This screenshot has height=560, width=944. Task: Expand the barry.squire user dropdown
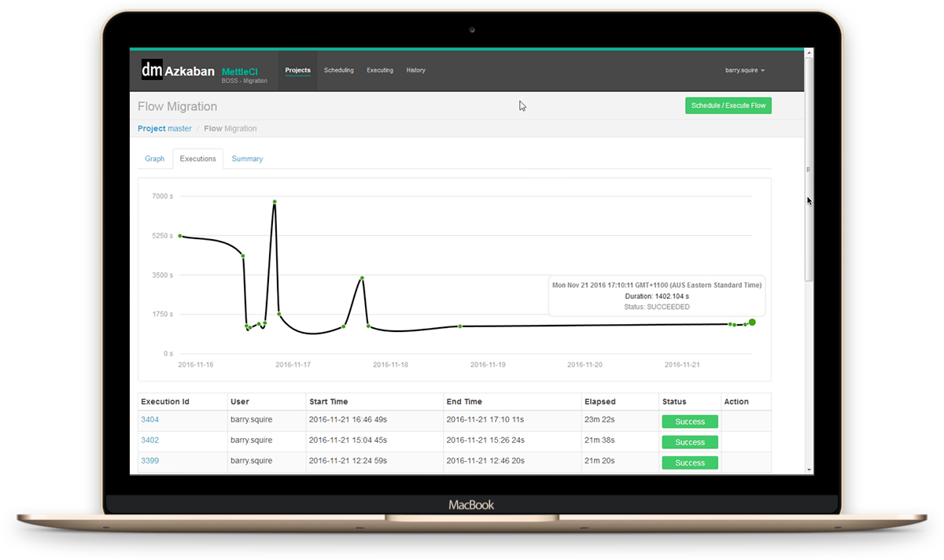[x=744, y=70]
